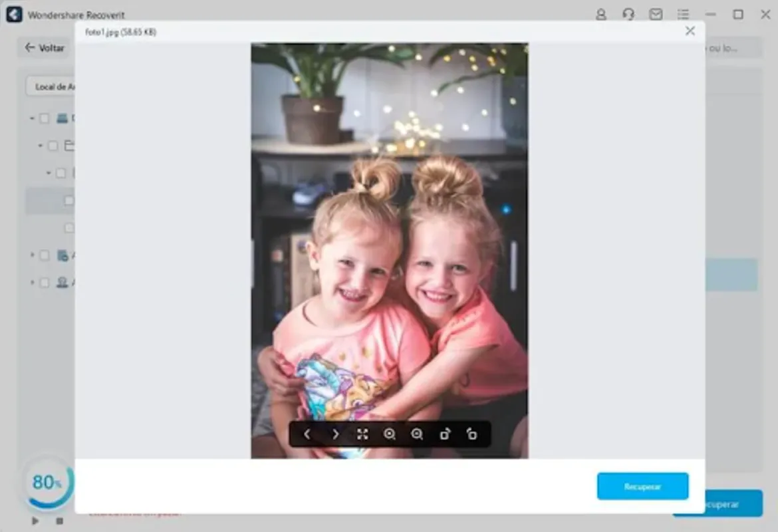Screen dimensions: 778x532
Task: Expand the person-stamp tree node
Action: click(x=33, y=283)
